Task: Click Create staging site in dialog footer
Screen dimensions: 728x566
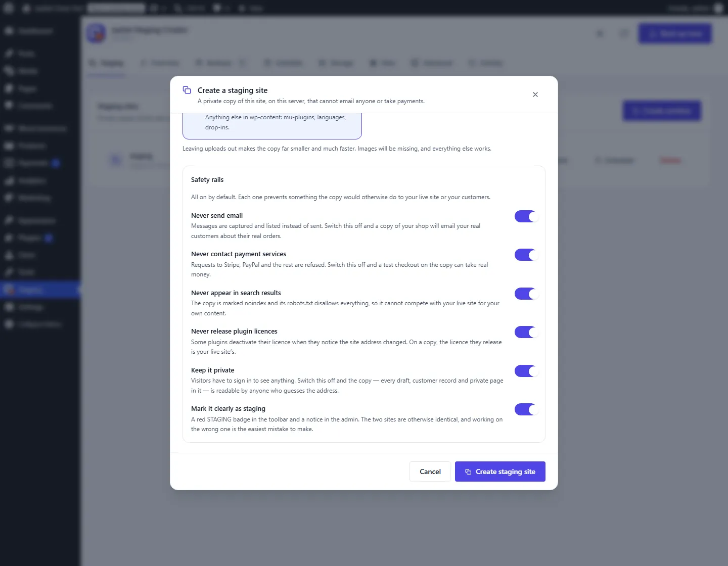Action: 500,471
